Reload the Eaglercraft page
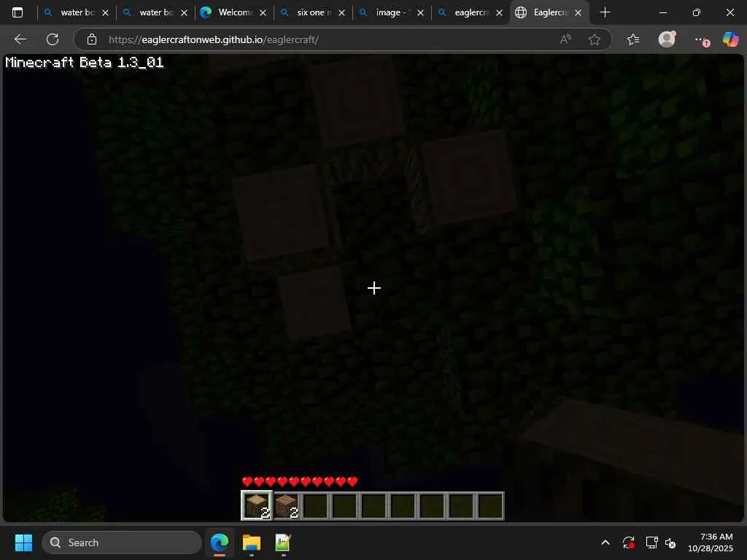Viewport: 747px width, 560px height. tap(53, 39)
